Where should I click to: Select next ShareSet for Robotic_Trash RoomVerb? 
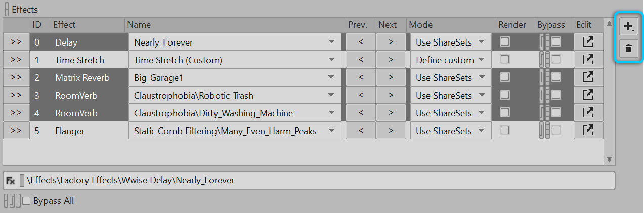(391, 96)
